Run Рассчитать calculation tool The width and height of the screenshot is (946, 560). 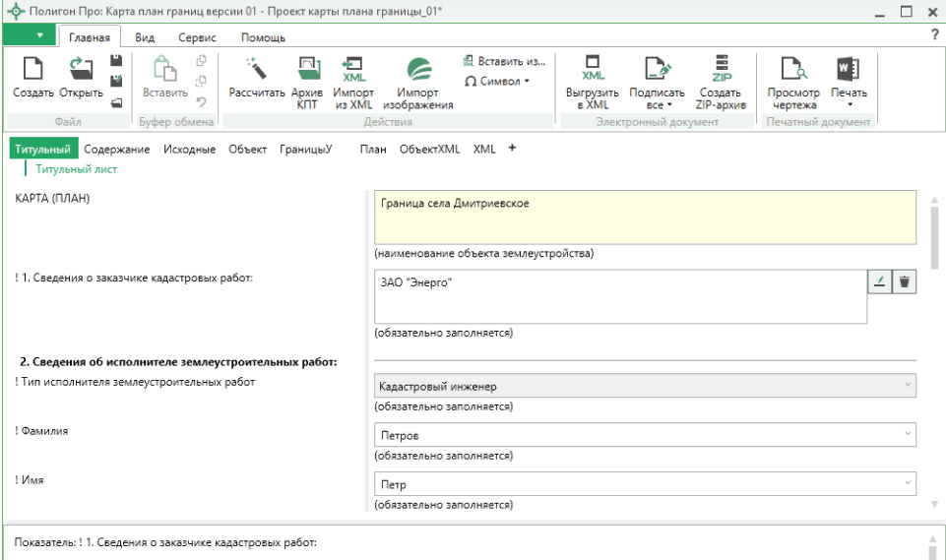tap(256, 69)
